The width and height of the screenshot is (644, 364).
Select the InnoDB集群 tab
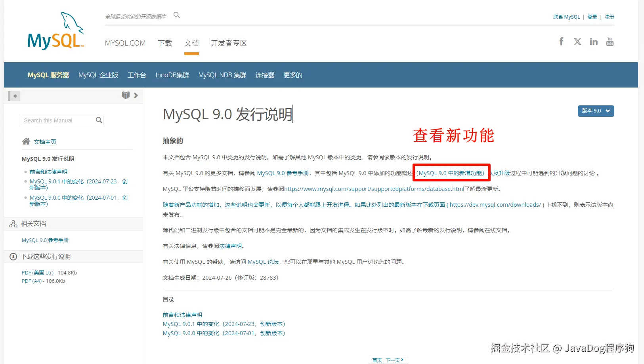point(172,75)
